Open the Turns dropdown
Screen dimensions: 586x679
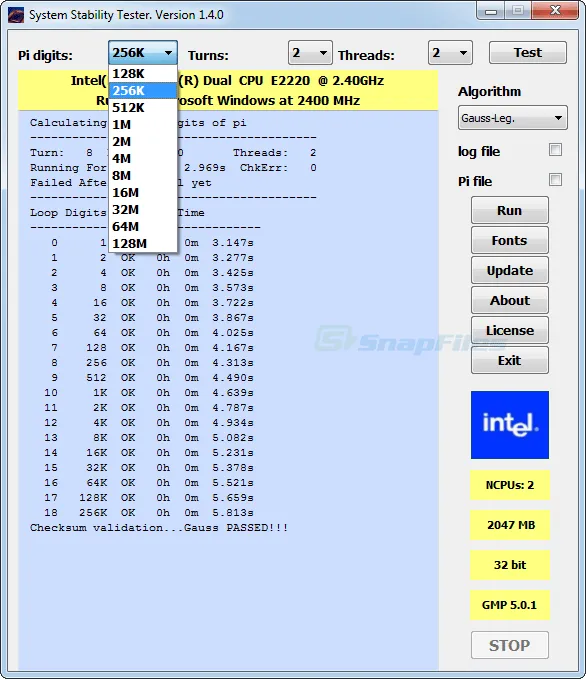[x=310, y=53]
